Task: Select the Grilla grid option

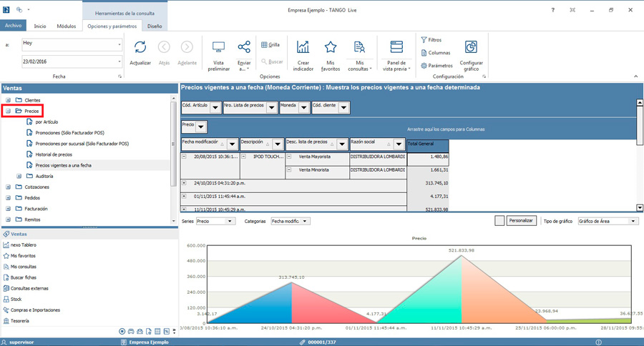Action: coord(270,45)
